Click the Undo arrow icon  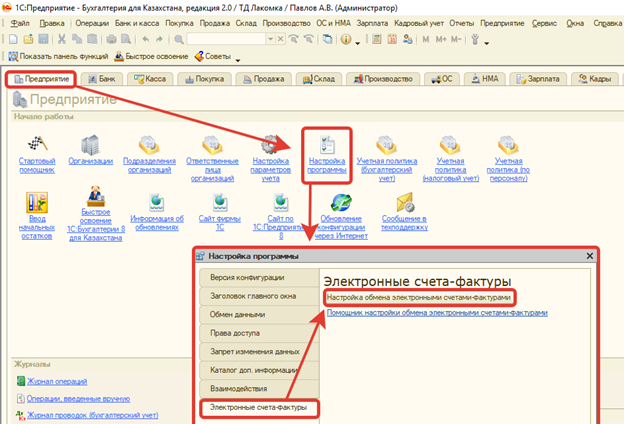(146, 39)
